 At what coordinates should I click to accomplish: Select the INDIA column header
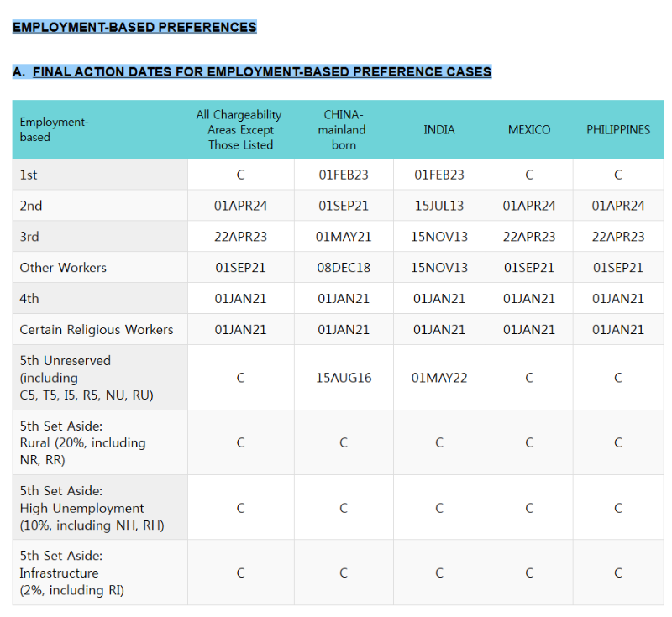tap(438, 130)
